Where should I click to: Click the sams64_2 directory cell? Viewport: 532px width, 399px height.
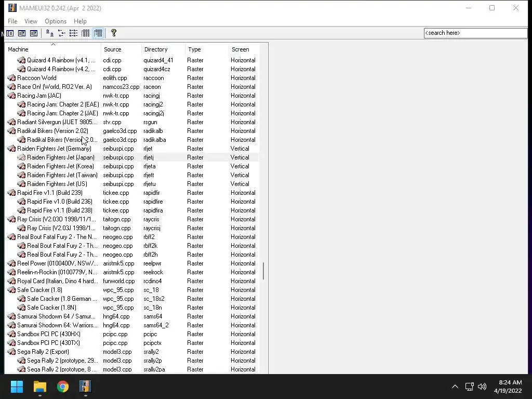tap(156, 325)
